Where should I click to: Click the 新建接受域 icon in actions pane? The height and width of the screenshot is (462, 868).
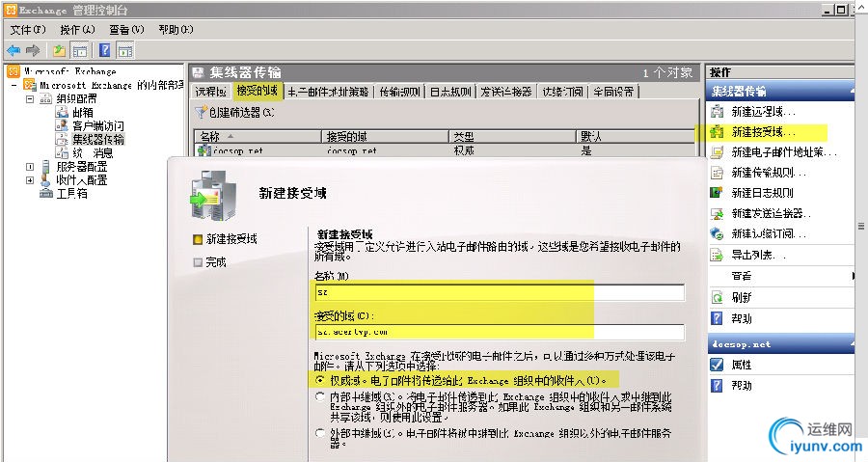(718, 132)
